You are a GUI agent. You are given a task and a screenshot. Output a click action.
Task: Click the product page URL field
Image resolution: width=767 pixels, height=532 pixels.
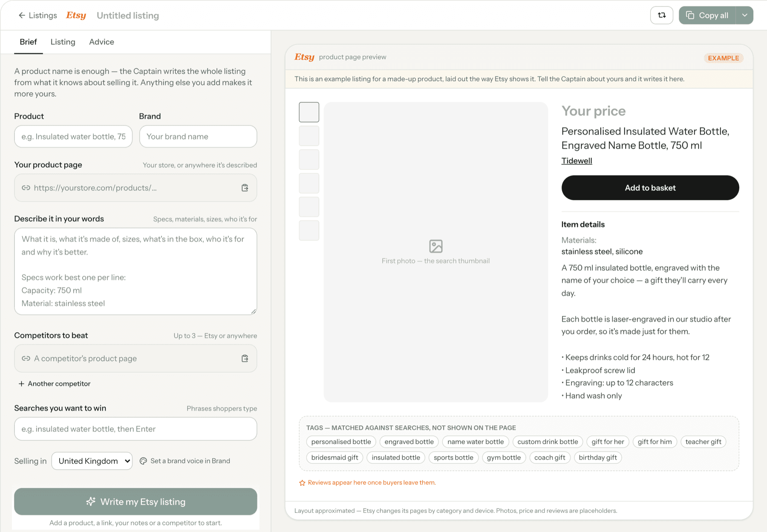[136, 188]
